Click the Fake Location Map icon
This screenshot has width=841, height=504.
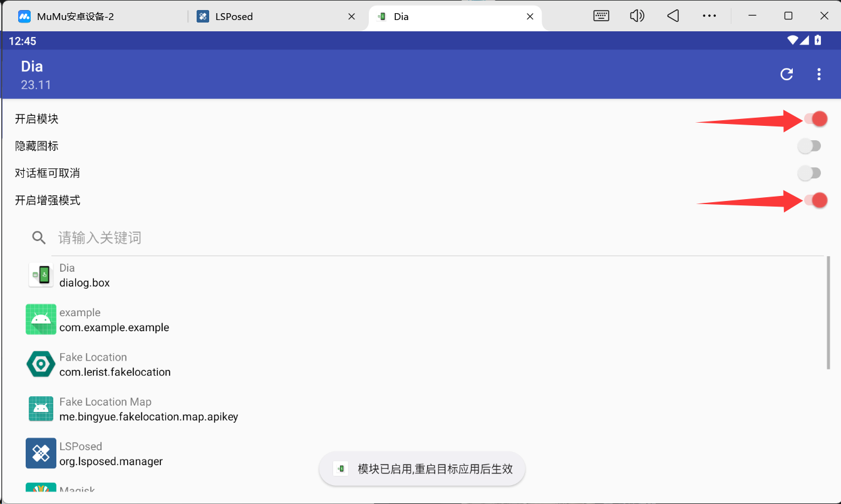click(41, 409)
